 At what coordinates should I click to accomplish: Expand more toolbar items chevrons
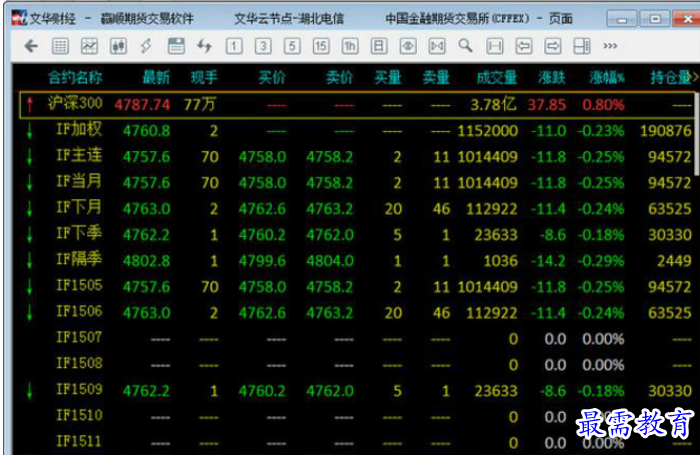click(610, 46)
